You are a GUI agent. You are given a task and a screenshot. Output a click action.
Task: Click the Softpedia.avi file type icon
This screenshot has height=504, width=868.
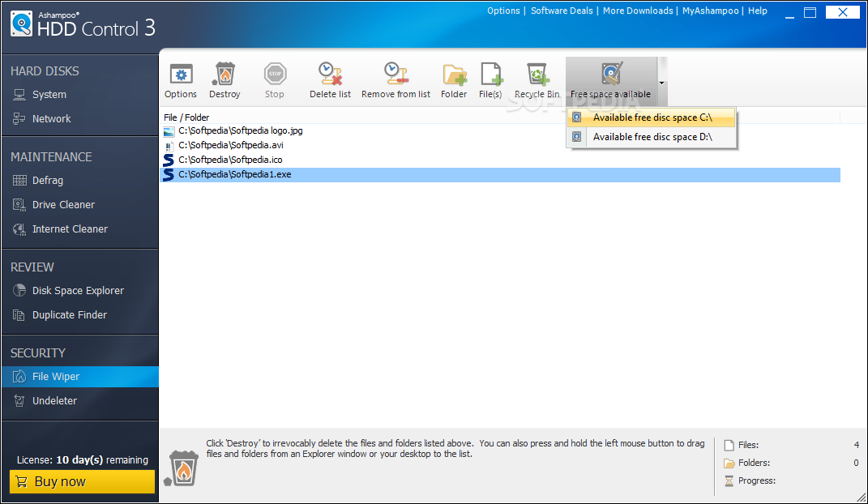(169, 146)
